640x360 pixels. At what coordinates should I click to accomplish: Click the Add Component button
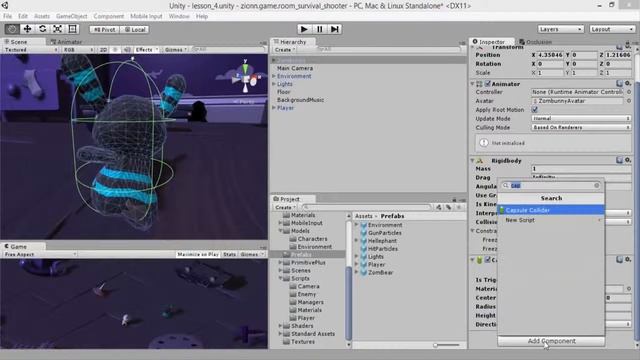[x=551, y=341]
